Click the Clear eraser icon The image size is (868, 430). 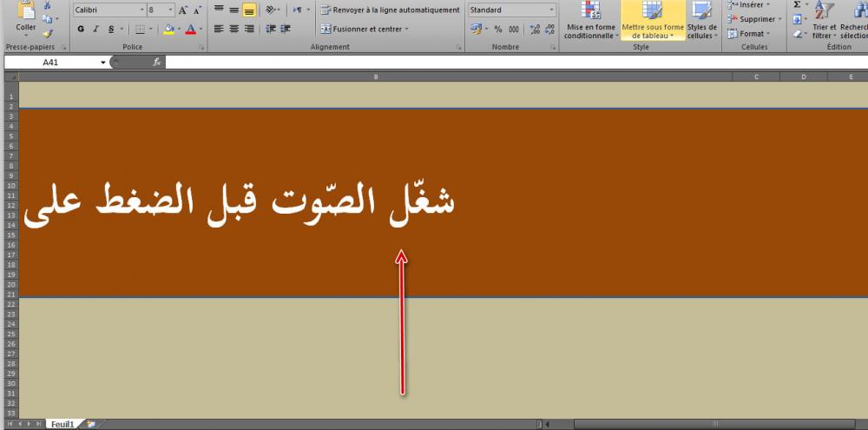(797, 34)
